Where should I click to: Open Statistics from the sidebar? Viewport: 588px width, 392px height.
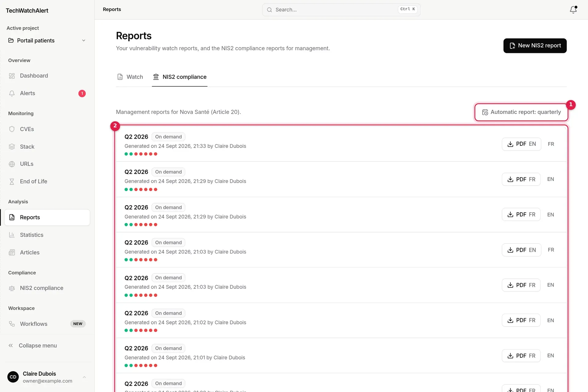47,235
